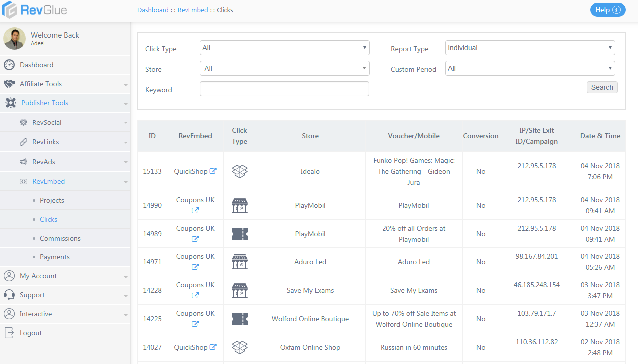The image size is (638, 364).
Task: Collapse the RevEmbed submenu arrow
Action: click(x=126, y=182)
